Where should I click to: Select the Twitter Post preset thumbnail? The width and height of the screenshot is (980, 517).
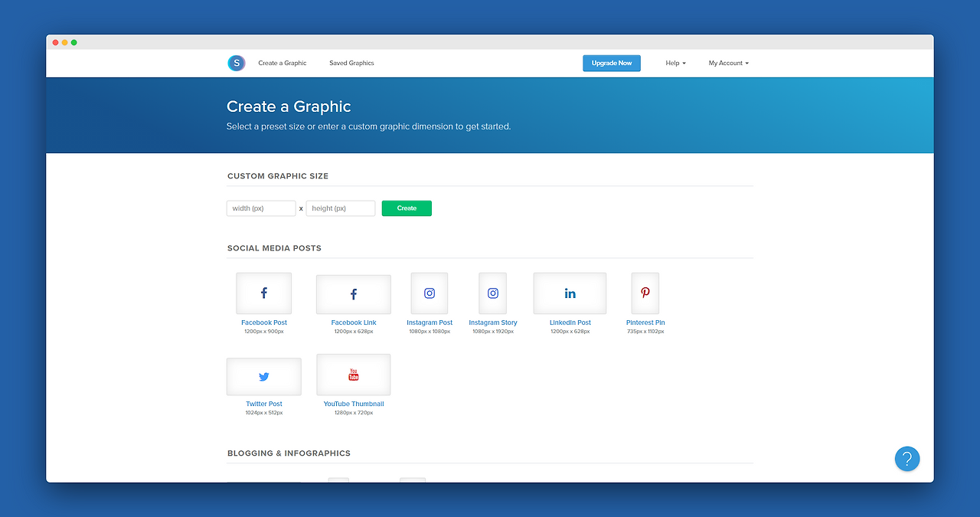(x=264, y=377)
